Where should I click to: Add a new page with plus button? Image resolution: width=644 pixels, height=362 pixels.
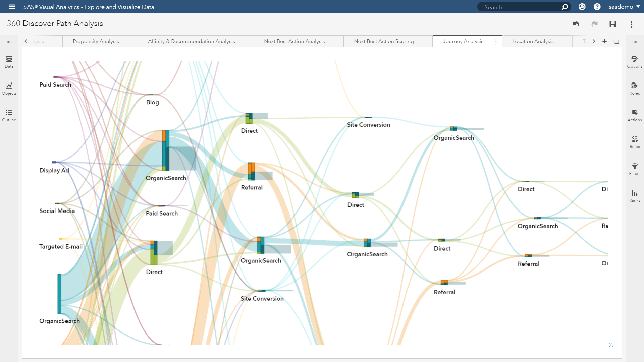pyautogui.click(x=604, y=41)
